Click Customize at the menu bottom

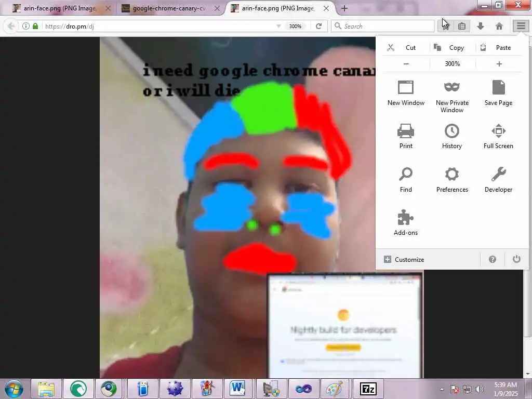tap(404, 260)
